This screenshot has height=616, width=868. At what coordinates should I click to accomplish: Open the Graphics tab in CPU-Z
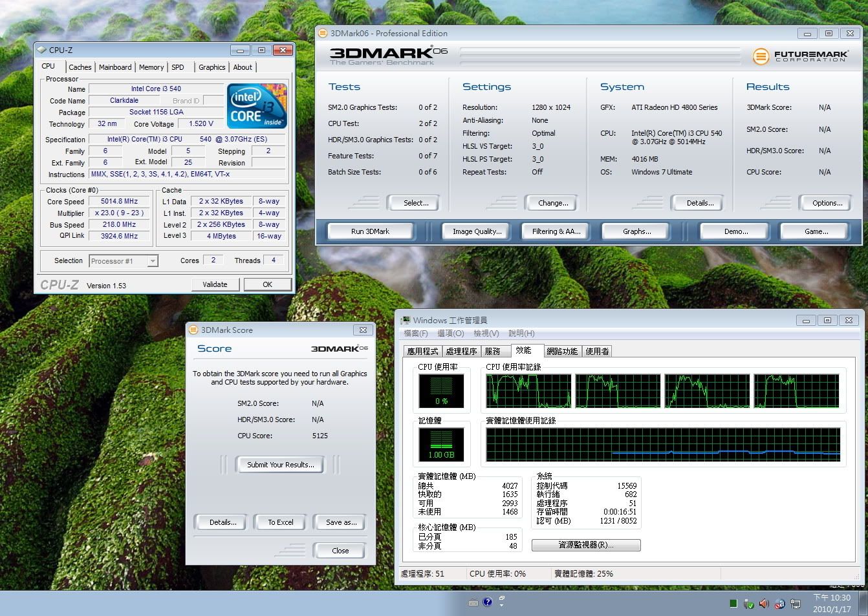212,67
